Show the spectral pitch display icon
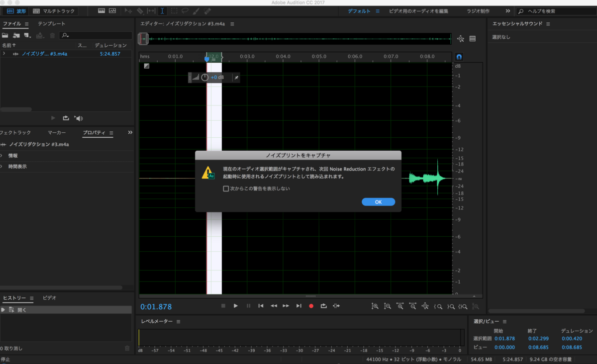 point(112,10)
